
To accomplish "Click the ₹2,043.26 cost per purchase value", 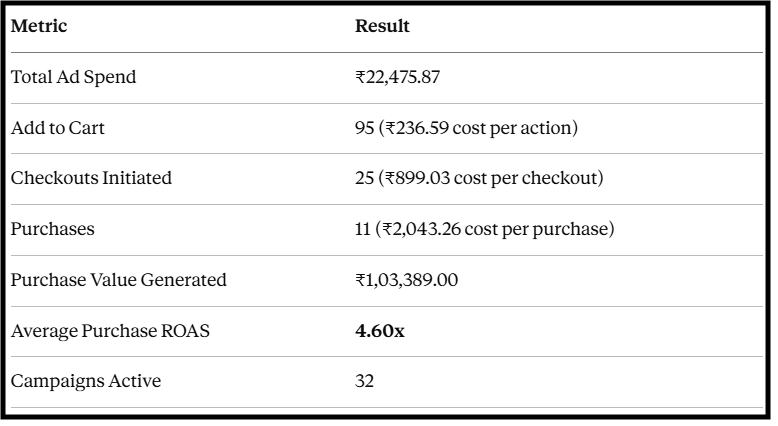I will tap(421, 229).
